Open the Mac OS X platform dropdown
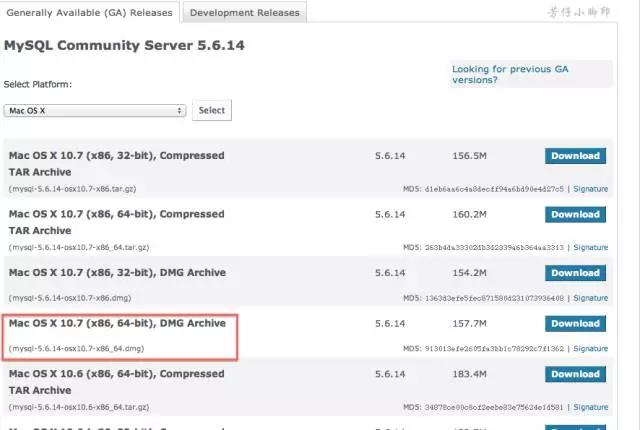Image resolution: width=640 pixels, height=430 pixels. tap(95, 111)
